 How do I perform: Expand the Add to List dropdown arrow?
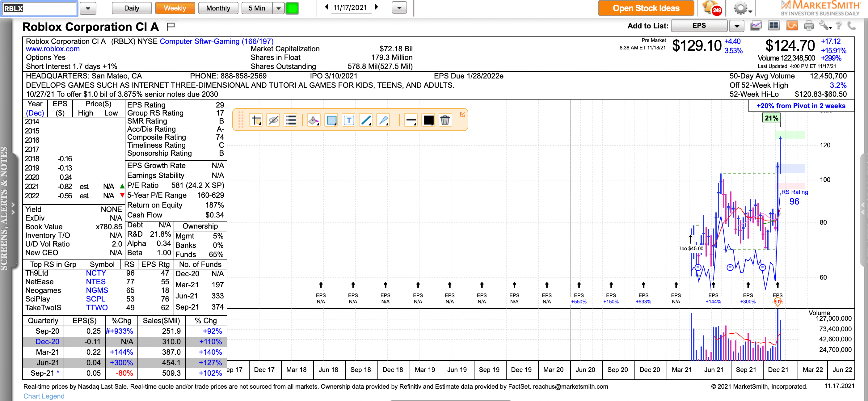coord(737,26)
